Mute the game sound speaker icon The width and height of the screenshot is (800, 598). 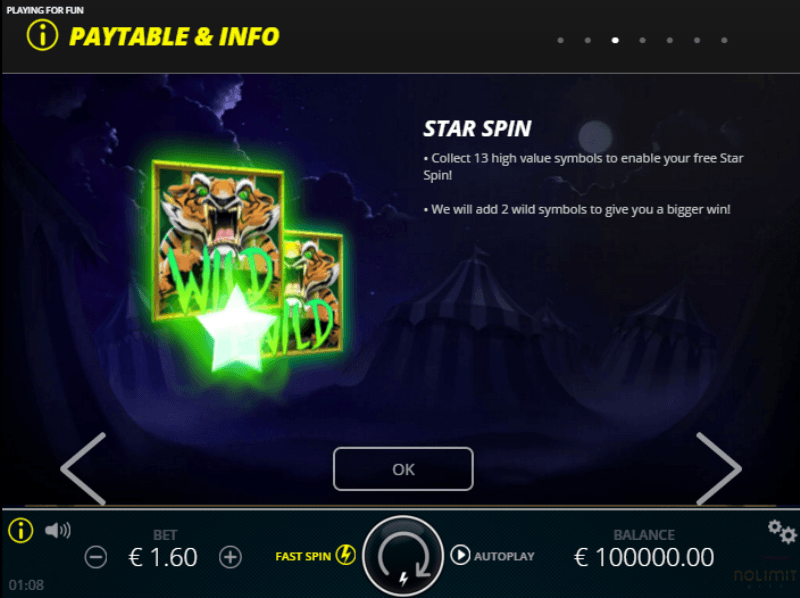pyautogui.click(x=58, y=531)
